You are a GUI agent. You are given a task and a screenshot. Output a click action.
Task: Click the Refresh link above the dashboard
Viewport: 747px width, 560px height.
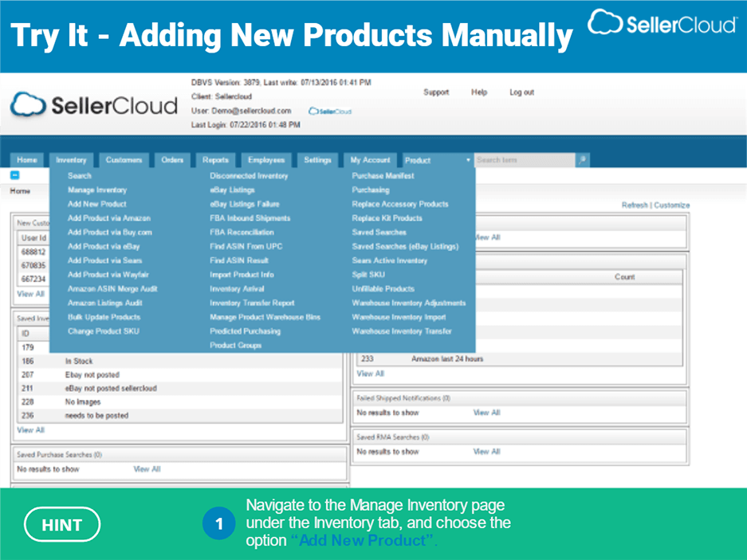click(x=634, y=205)
